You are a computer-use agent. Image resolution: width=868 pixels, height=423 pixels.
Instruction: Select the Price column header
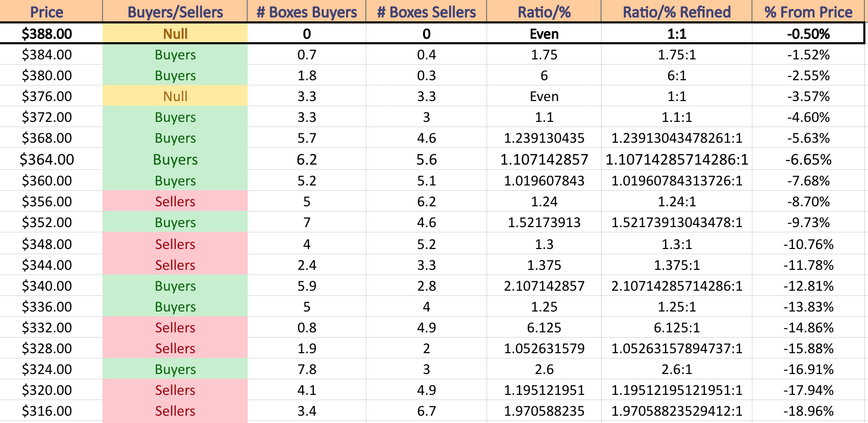(51, 11)
